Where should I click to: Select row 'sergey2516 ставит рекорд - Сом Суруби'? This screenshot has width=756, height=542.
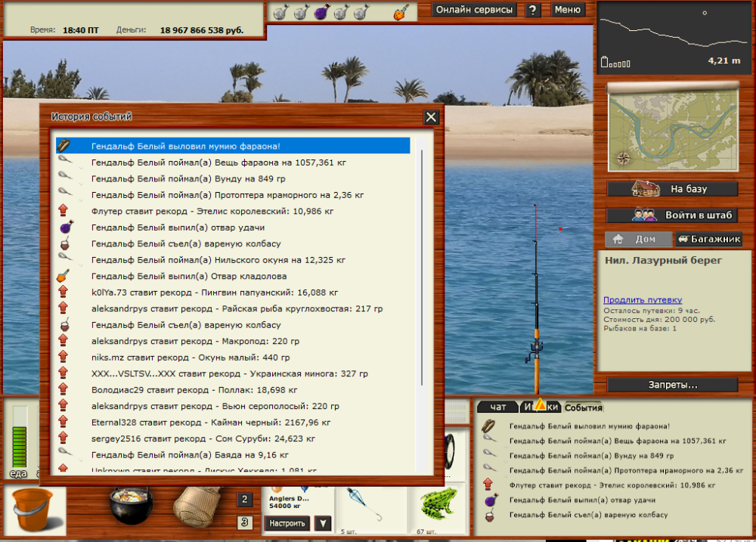pyautogui.click(x=233, y=438)
